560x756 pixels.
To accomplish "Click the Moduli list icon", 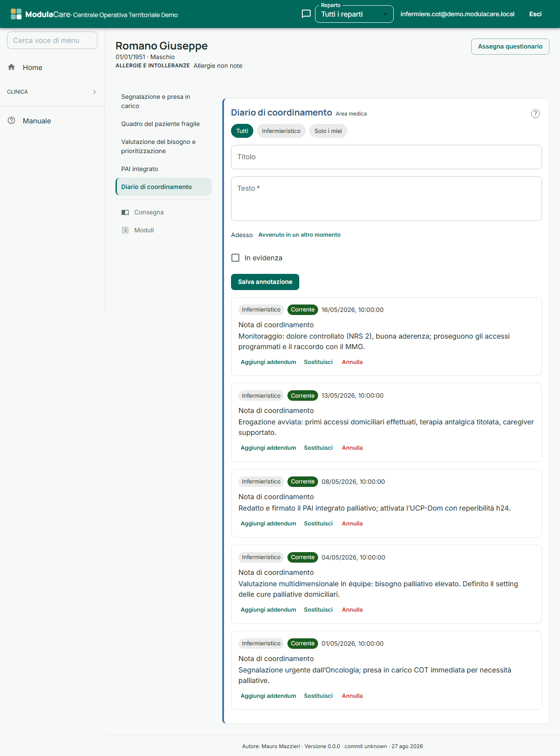I will [x=125, y=230].
